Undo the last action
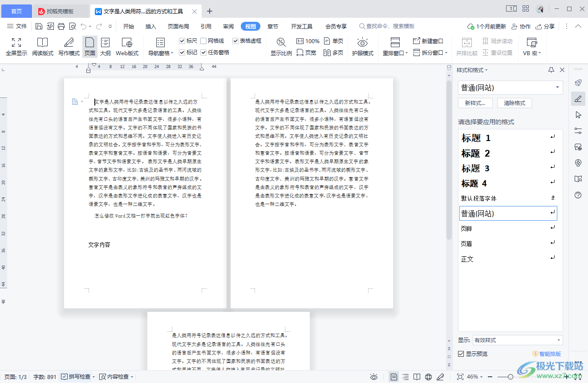This screenshot has width=588, height=383. (84, 26)
